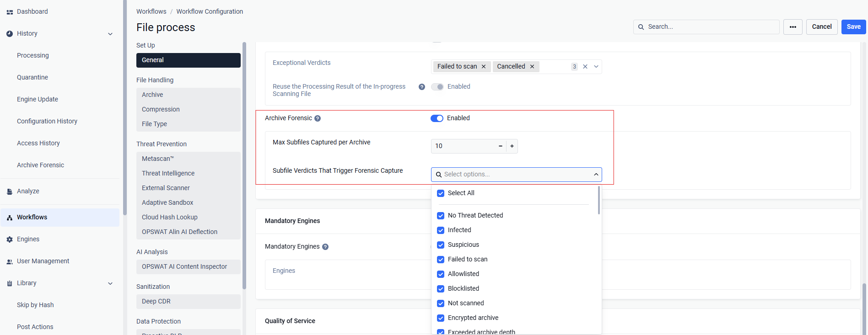Open the Cloud Hash Lookup section
This screenshot has height=335, width=868.
pos(189,218)
